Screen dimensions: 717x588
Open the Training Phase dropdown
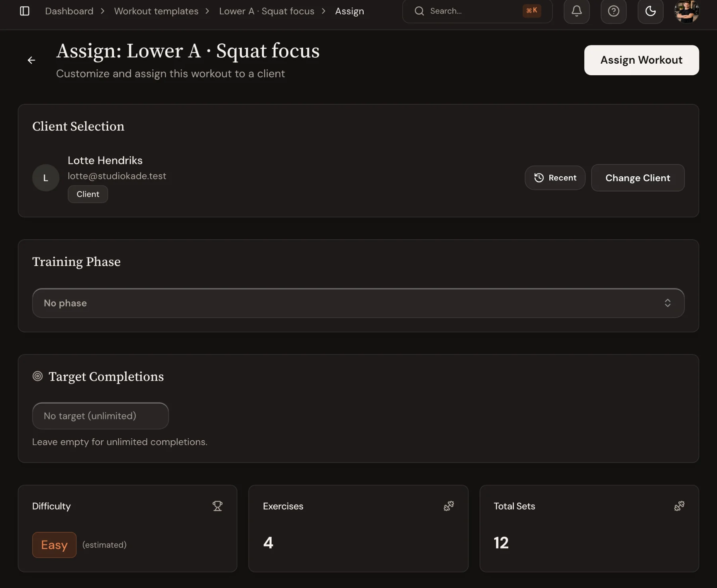[x=358, y=303]
